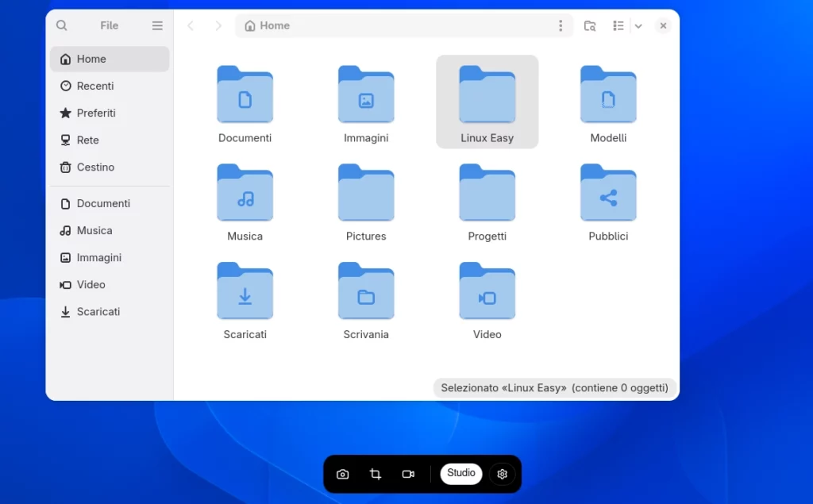Image resolution: width=813 pixels, height=504 pixels.
Task: Select the Documenti folder icon
Action: [x=245, y=94]
